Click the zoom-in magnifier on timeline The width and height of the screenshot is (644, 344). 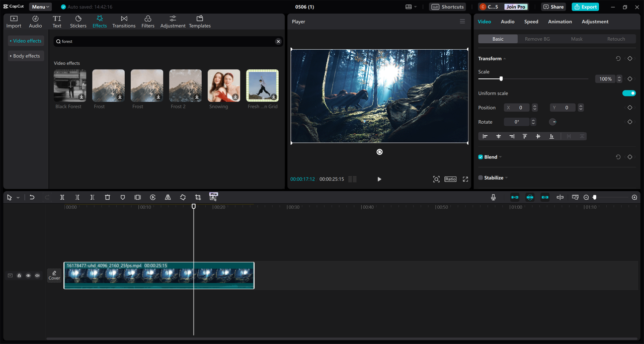point(634,198)
